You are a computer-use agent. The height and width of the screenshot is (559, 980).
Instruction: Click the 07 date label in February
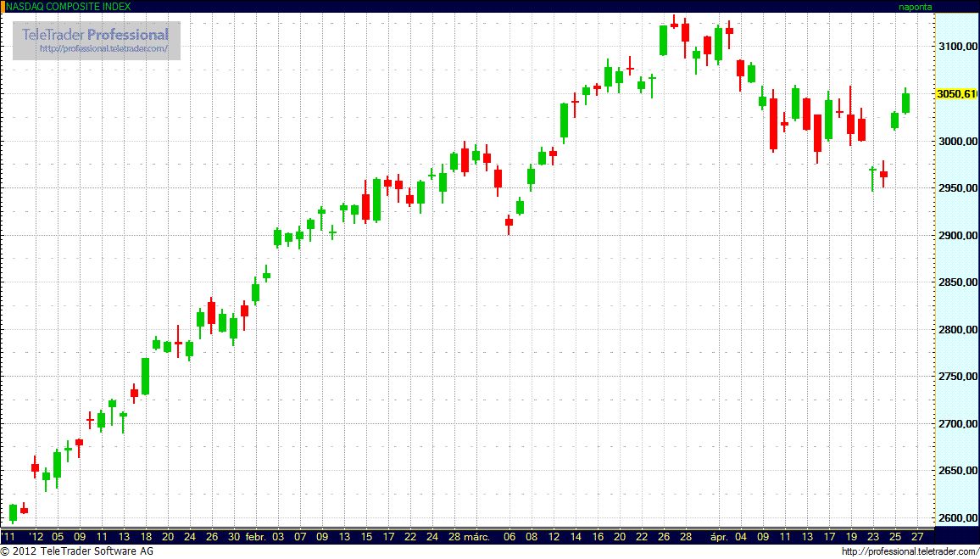point(300,536)
